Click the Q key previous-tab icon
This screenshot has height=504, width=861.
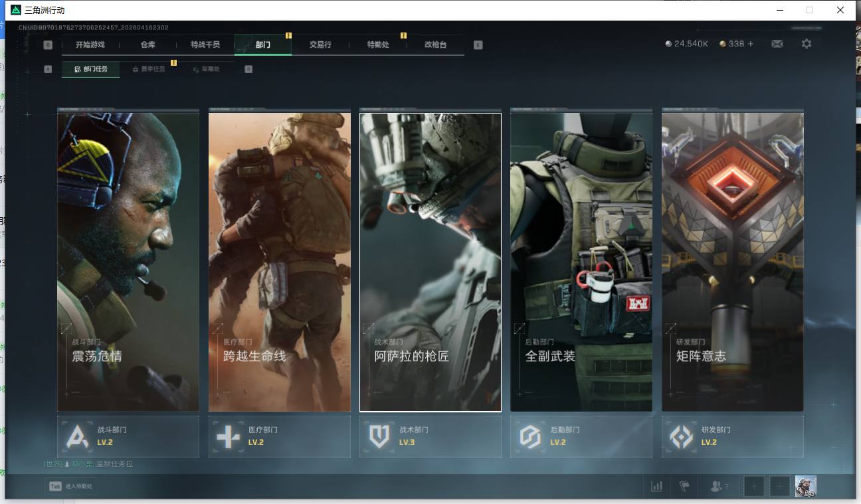pos(48,45)
